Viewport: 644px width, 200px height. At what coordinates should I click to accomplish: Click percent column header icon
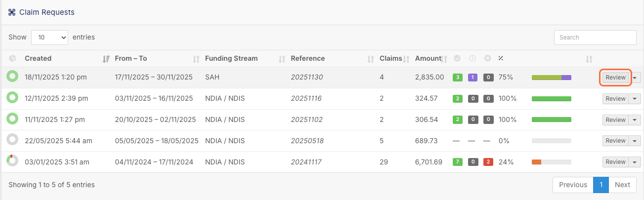pos(501,58)
